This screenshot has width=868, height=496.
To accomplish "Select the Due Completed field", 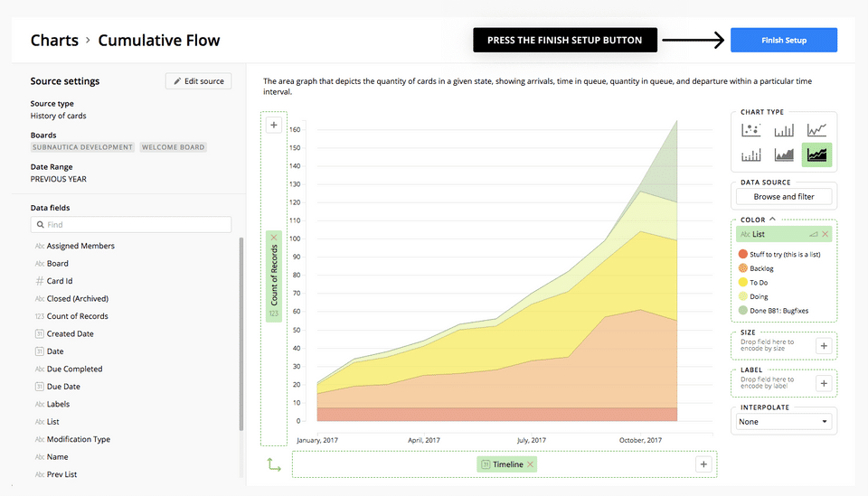I will point(74,369).
